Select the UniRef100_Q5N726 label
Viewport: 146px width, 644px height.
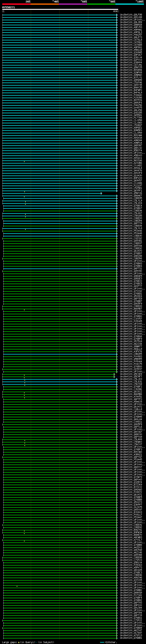click(x=131, y=193)
